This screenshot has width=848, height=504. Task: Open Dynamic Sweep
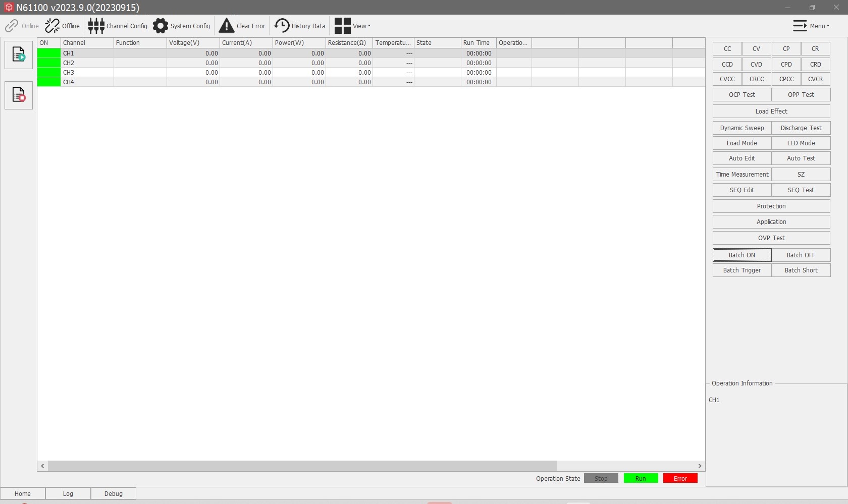pos(742,128)
